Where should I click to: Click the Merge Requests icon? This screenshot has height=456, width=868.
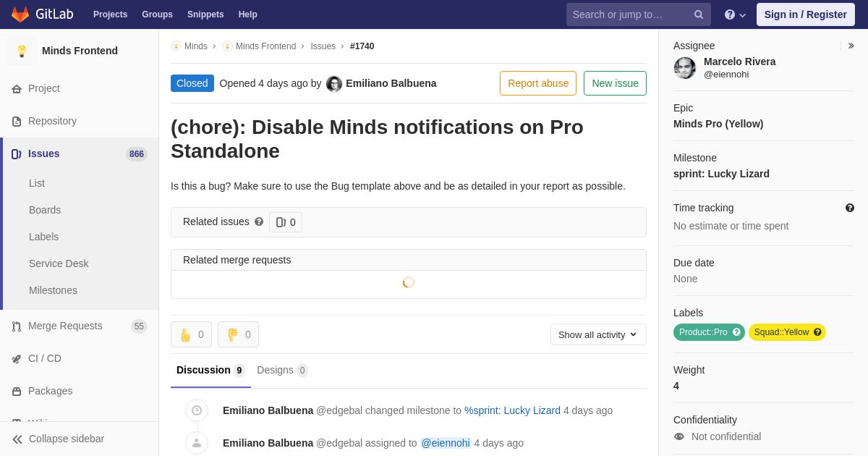17,326
